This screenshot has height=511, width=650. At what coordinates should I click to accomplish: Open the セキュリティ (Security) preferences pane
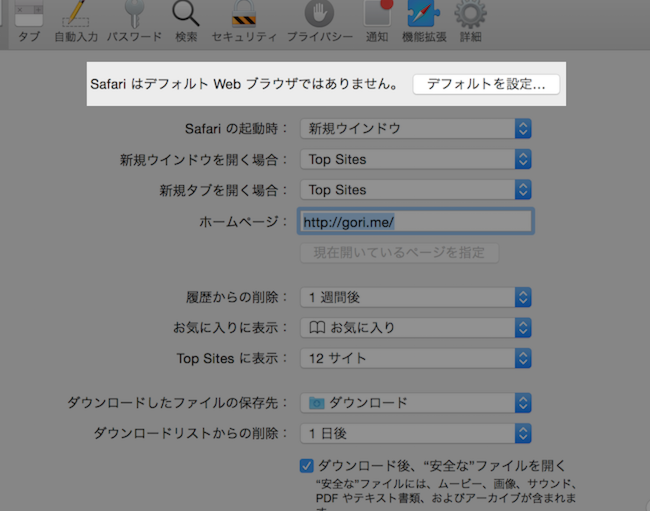tap(244, 22)
